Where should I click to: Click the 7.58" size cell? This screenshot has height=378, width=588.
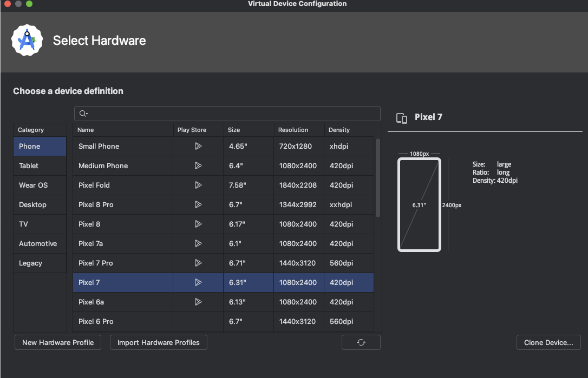(249, 185)
